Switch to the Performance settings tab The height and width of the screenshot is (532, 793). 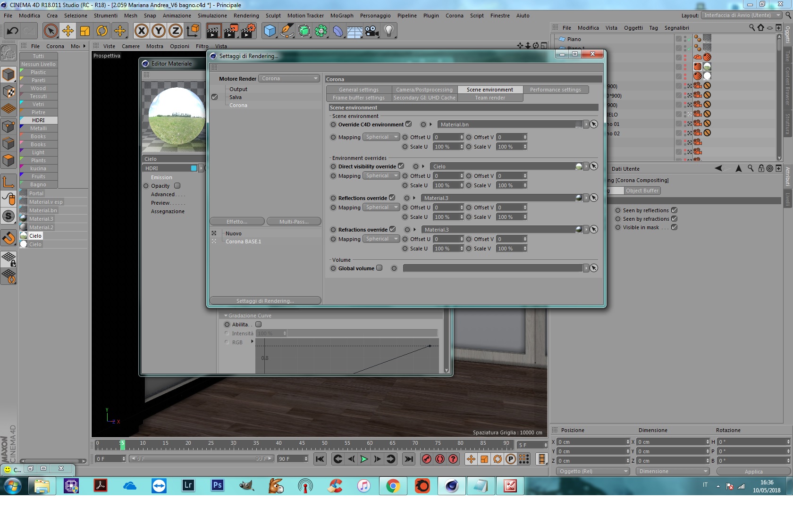click(x=556, y=90)
